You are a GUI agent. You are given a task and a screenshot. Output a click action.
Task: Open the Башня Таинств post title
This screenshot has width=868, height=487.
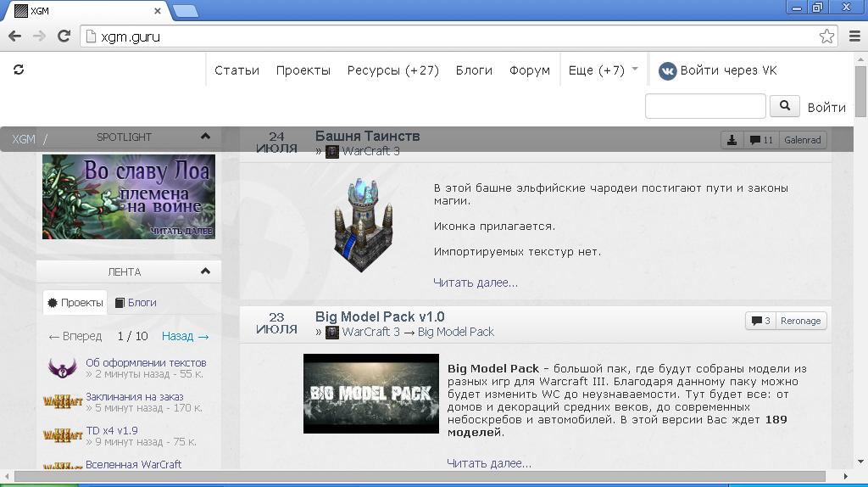coord(368,136)
